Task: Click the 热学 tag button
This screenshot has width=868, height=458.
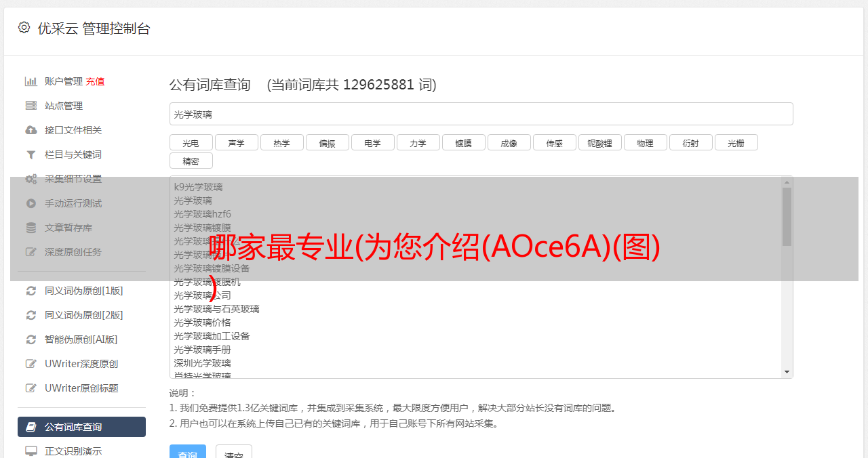Action: (281, 142)
